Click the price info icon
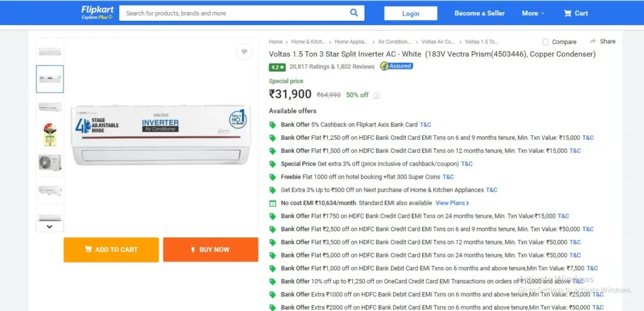The height and width of the screenshot is (311, 644). (376, 96)
